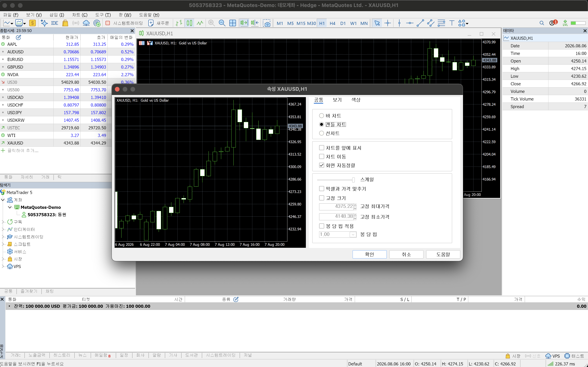The width and height of the screenshot is (588, 367).
Task: Enable 차트를 앞에 표시 checkbox
Action: 322,148
